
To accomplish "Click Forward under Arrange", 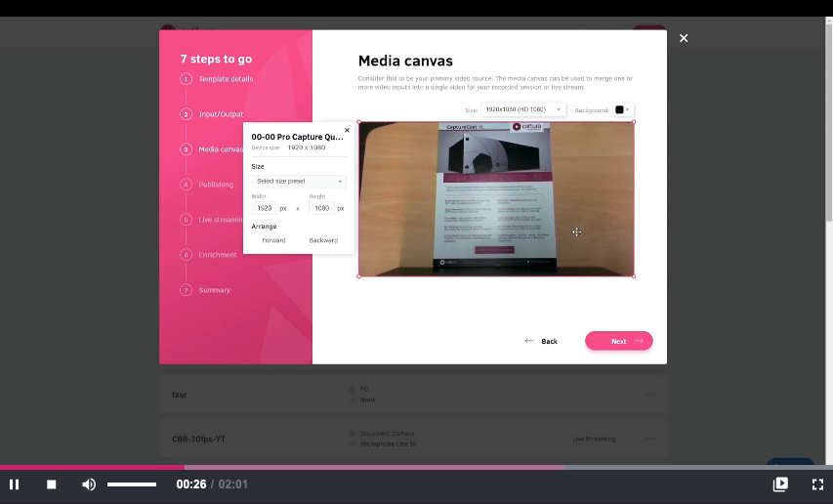I will (x=273, y=240).
